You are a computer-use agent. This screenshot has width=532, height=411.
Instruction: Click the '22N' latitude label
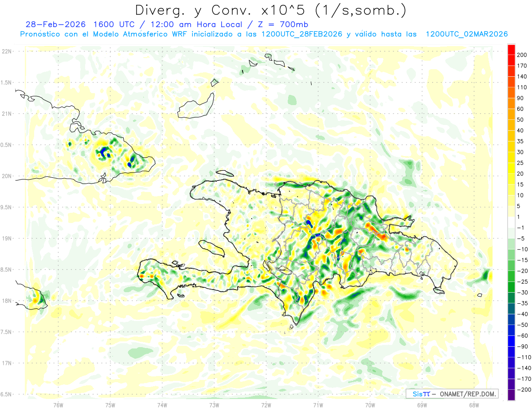click(7, 51)
